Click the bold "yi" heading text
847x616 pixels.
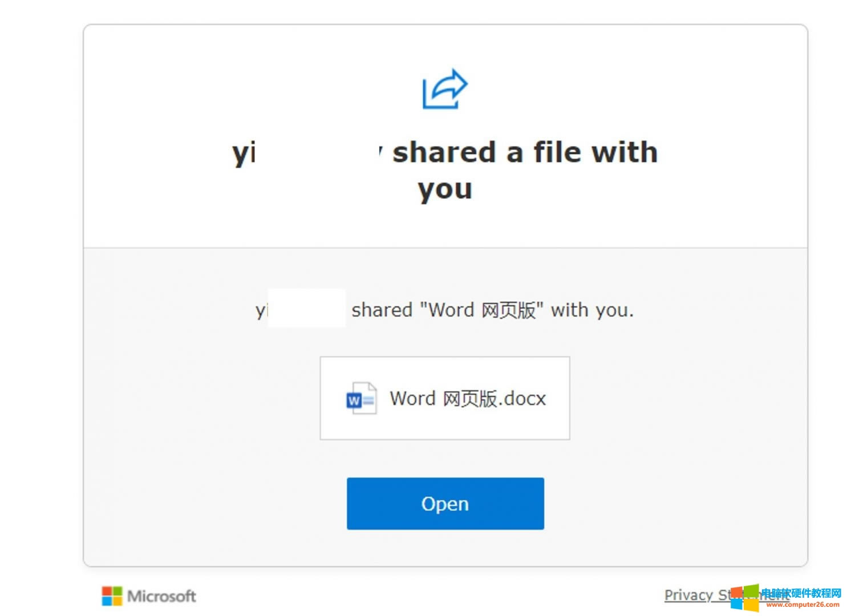pos(244,153)
